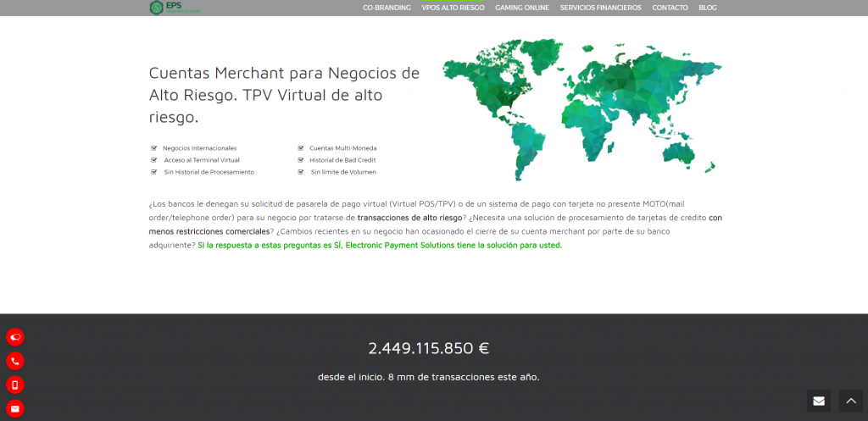Open the CONTACTO page link
The width and height of the screenshot is (868, 421).
pyautogui.click(x=670, y=8)
